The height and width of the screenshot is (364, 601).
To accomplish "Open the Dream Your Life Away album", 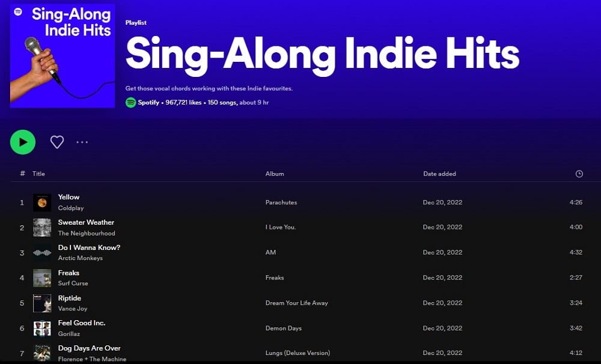I will [297, 303].
